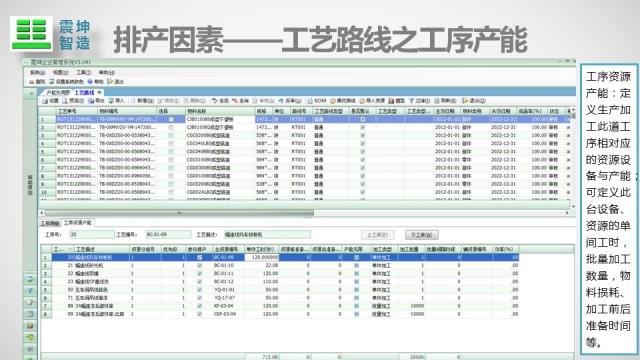
Task: Click the 10000 batch quantity in KF-03-04 row
Action: [411, 306]
